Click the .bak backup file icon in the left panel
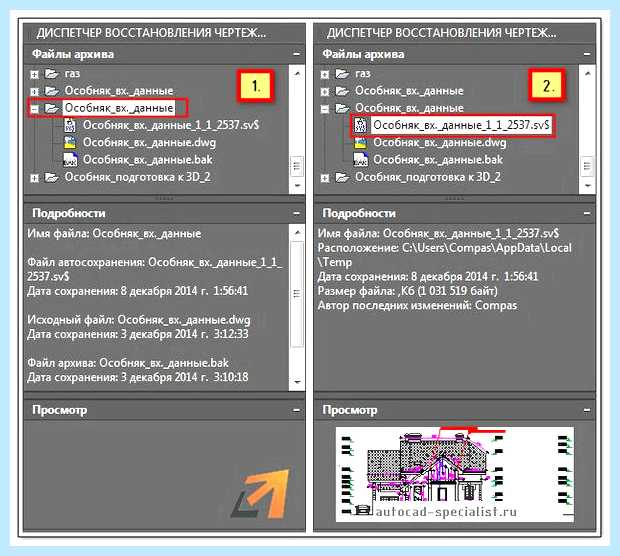The image size is (620, 556). point(70,160)
